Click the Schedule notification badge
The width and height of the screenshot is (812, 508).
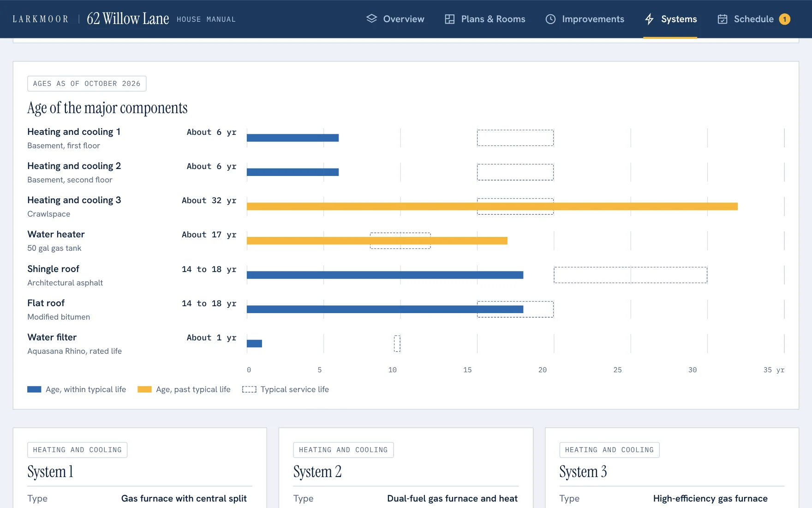[784, 19]
